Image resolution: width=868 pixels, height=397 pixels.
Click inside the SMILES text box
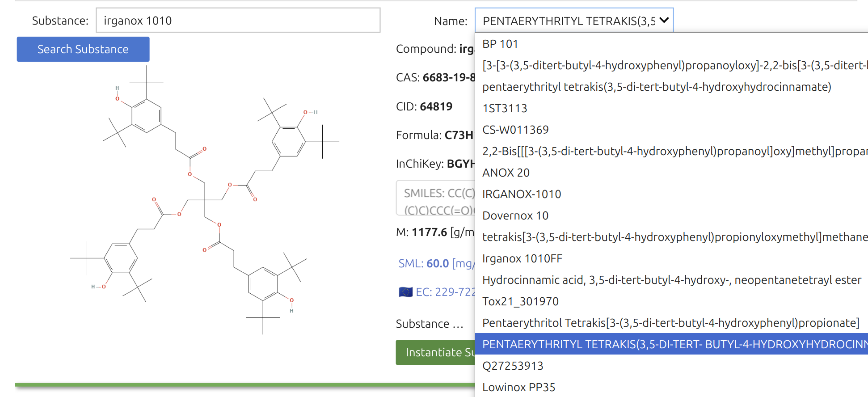[x=436, y=198]
